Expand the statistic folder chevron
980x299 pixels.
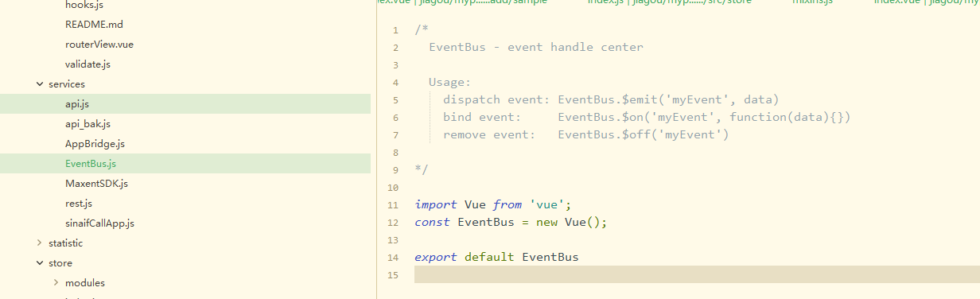(x=39, y=243)
